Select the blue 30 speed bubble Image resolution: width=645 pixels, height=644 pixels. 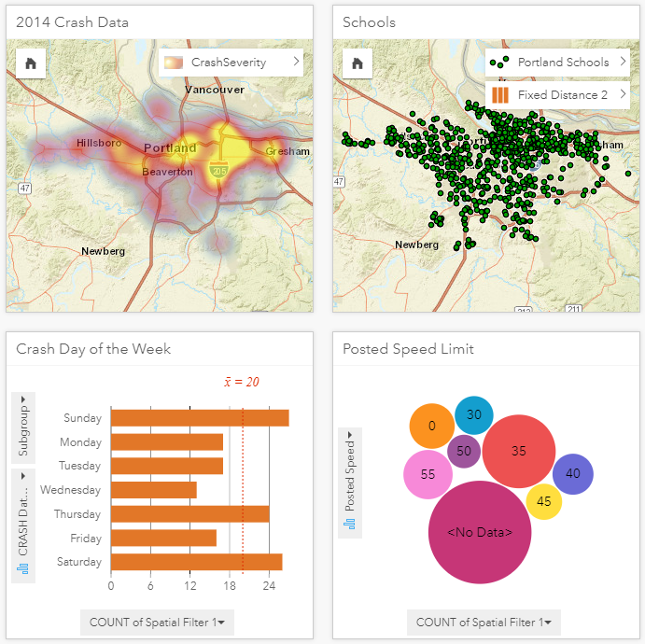point(474,415)
